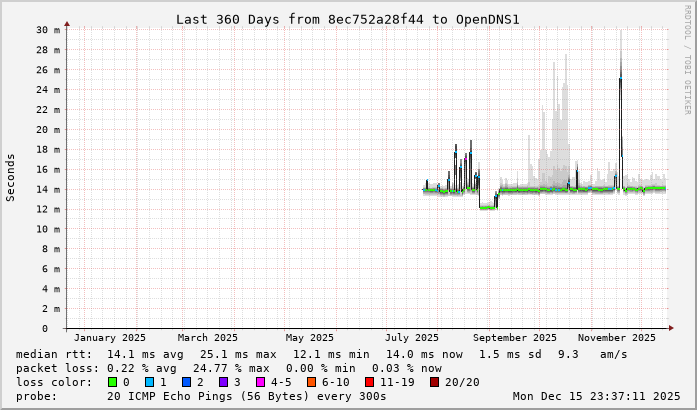Click the May 2025 axis label
The image size is (697, 410).
pos(309,338)
